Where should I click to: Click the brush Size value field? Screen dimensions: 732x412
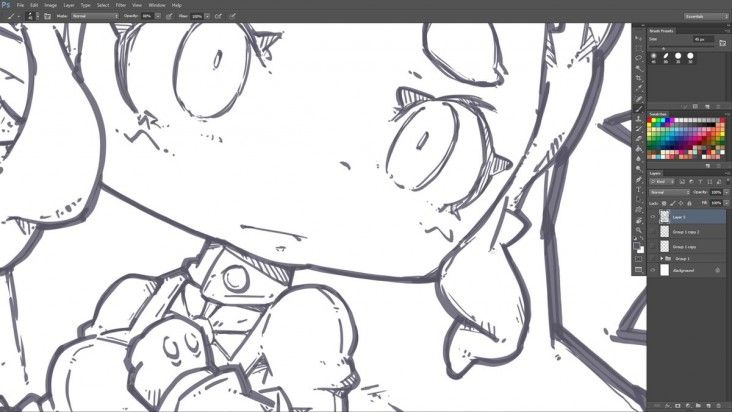704,39
